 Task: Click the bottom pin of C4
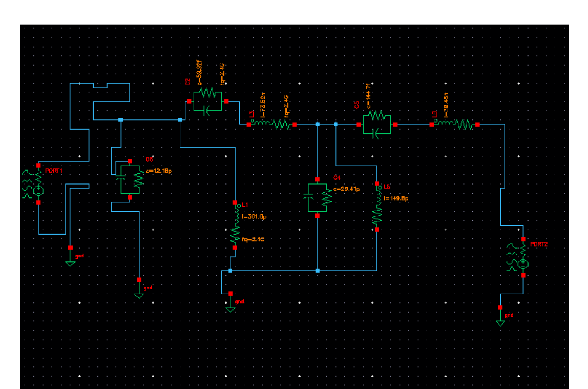pos(317,216)
